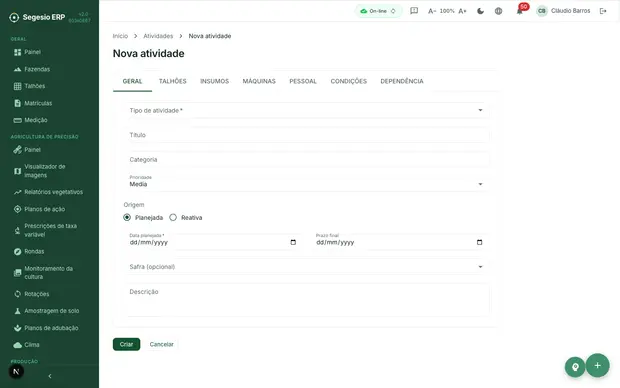620x388 pixels.
Task: Open Rotações cycle icon
Action: pyautogui.click(x=17, y=294)
